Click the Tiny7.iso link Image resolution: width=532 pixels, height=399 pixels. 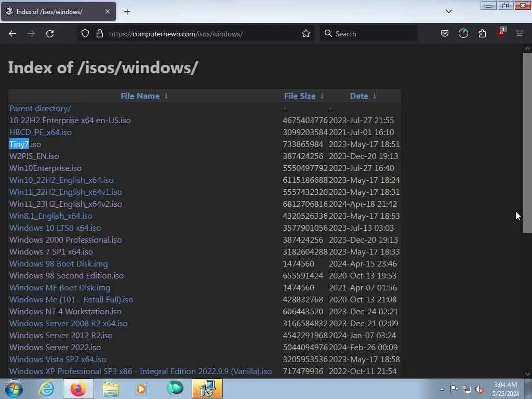(25, 144)
